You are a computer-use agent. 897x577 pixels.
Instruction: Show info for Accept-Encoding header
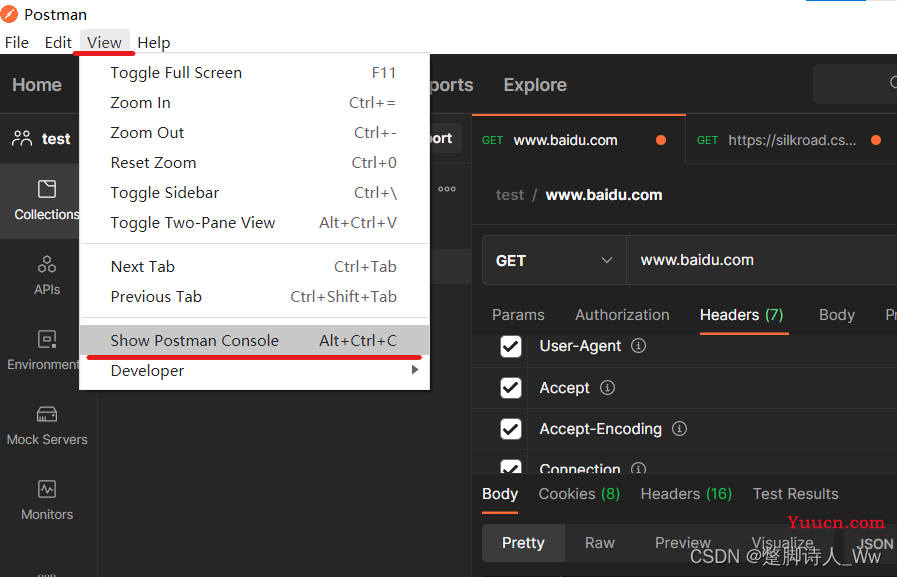(679, 428)
